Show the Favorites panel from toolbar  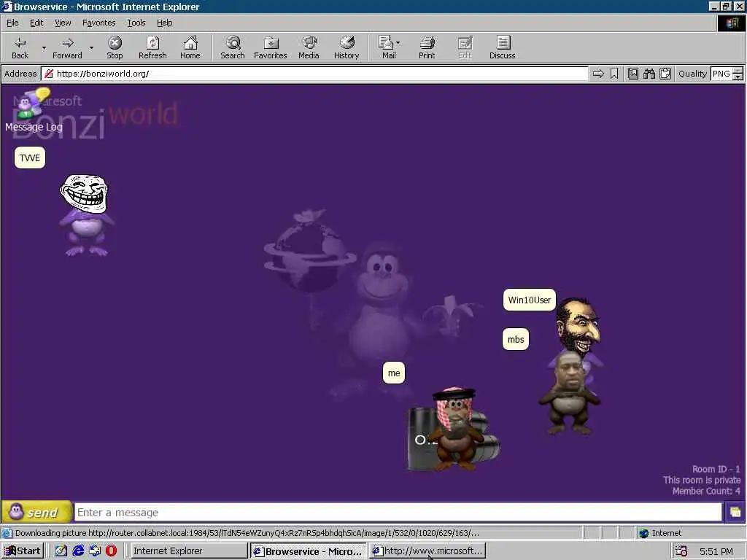click(271, 47)
